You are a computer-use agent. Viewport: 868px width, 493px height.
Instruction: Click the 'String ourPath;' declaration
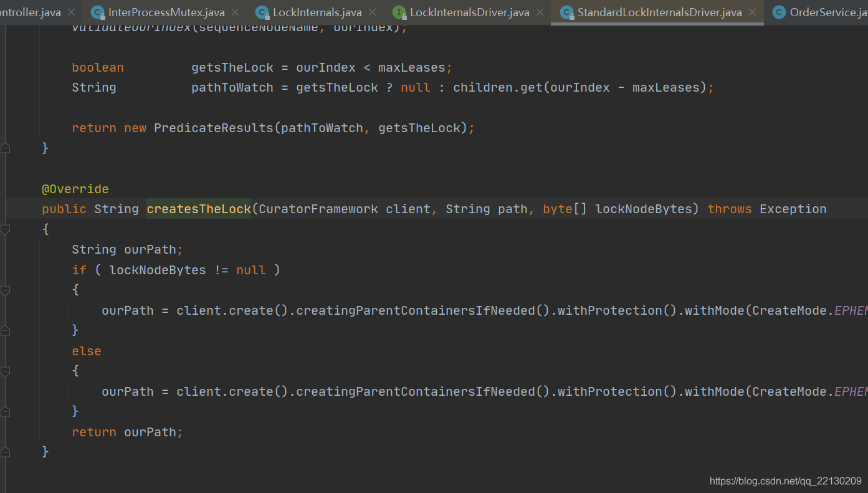(128, 249)
